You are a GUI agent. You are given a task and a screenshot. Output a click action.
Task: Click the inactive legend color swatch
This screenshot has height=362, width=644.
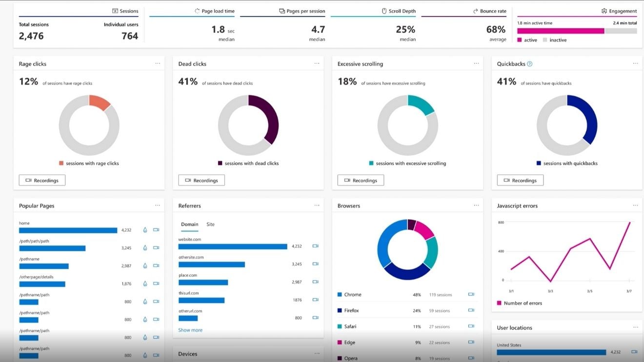click(545, 40)
